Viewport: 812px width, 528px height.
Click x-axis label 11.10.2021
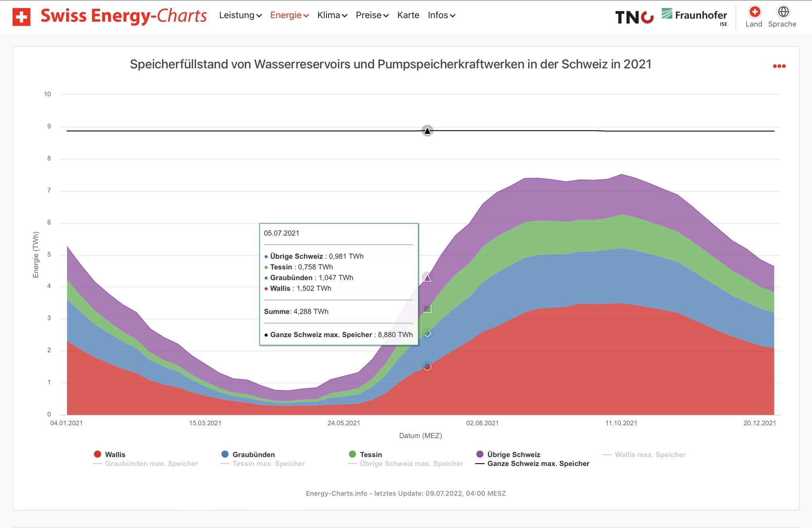[621, 423]
